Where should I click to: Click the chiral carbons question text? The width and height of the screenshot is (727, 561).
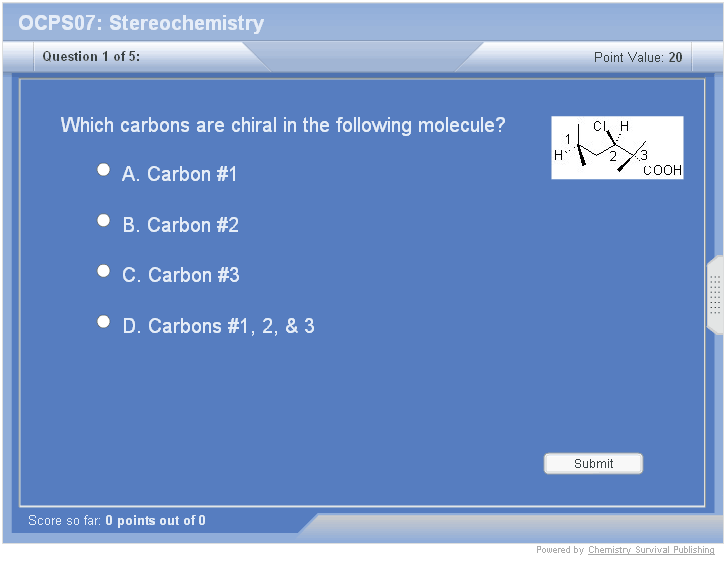[283, 125]
